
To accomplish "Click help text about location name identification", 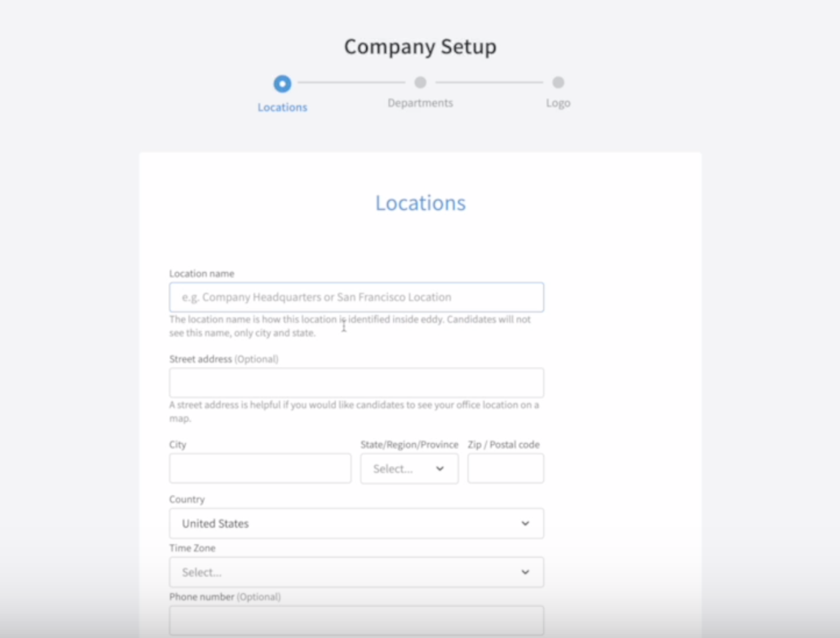I will (x=350, y=326).
